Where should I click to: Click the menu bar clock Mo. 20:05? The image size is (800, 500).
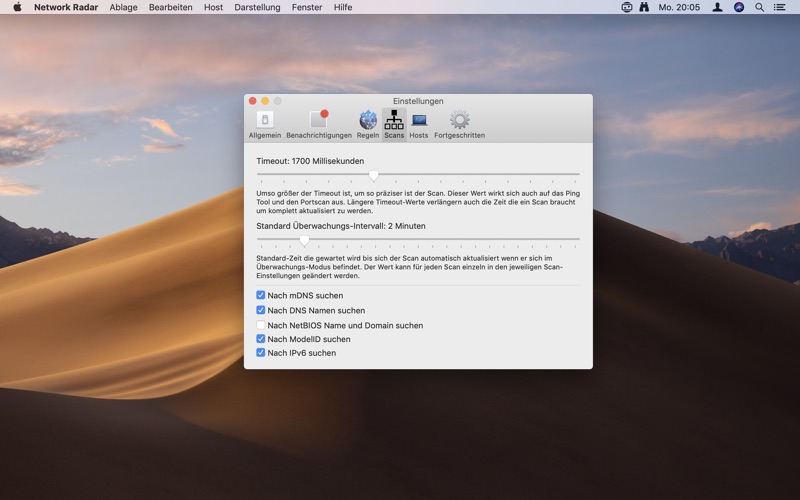coord(679,7)
